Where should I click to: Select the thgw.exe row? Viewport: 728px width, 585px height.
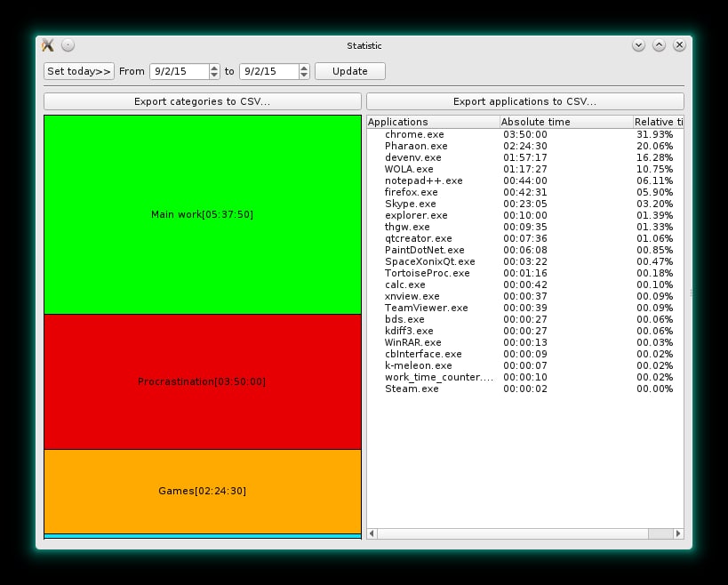(525, 227)
